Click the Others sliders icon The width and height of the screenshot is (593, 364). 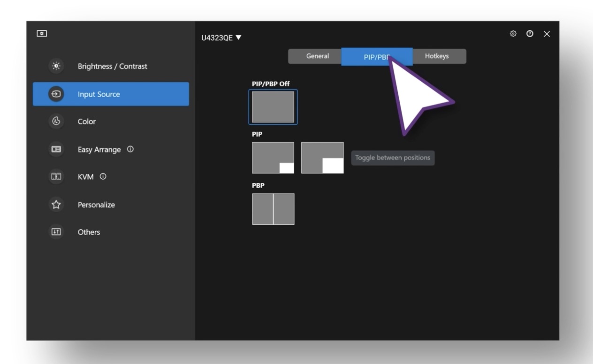(56, 232)
